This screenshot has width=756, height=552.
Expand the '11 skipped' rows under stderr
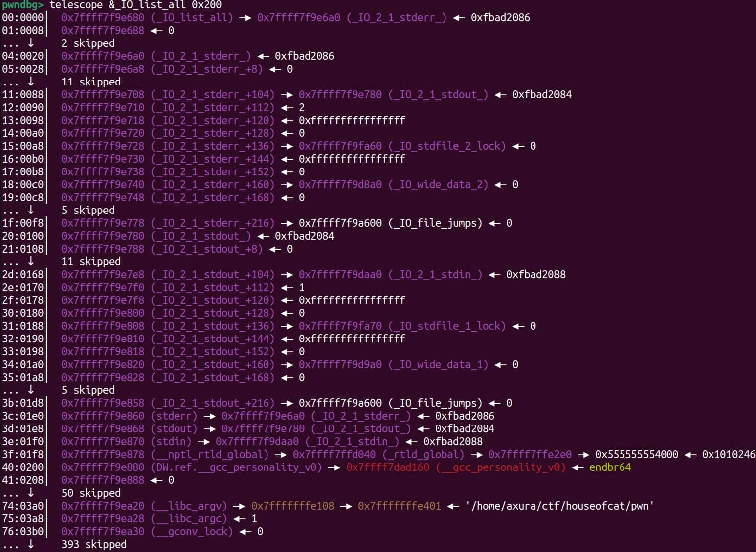(x=91, y=82)
